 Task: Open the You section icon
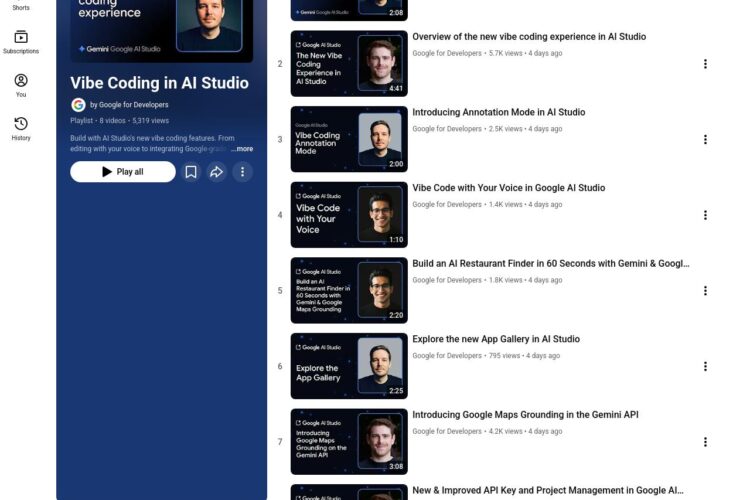[21, 80]
